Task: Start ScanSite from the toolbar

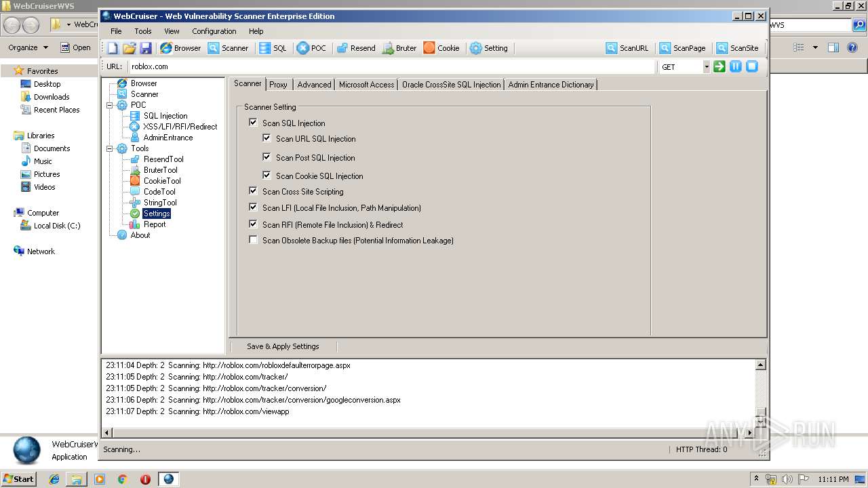Action: tap(738, 48)
